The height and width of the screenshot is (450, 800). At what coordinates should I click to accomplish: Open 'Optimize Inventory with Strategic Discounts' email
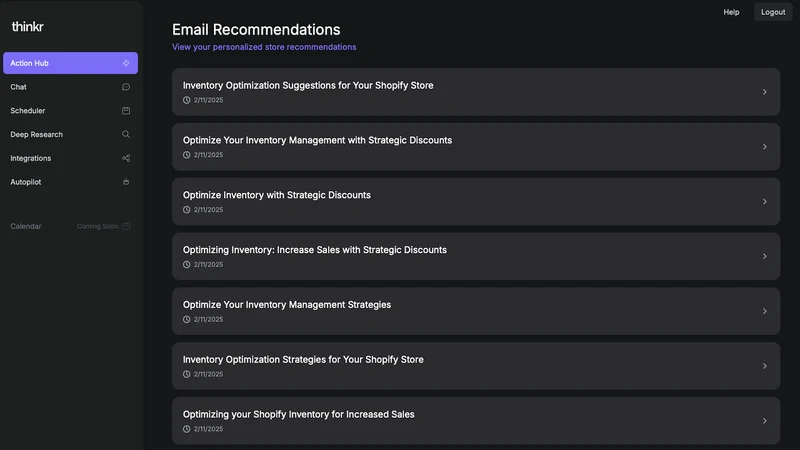[x=476, y=202]
